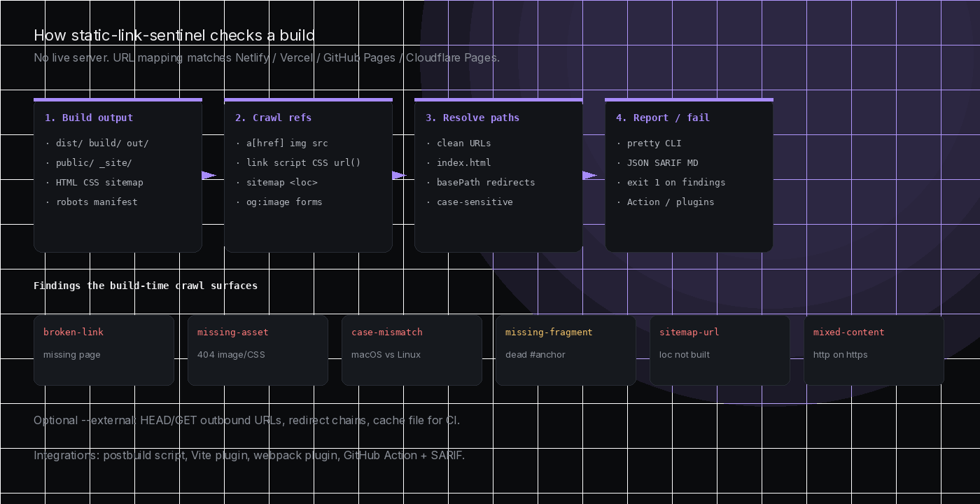The image size is (980, 504).
Task: Select the "missing-fragment" finding label
Action: tap(549, 332)
